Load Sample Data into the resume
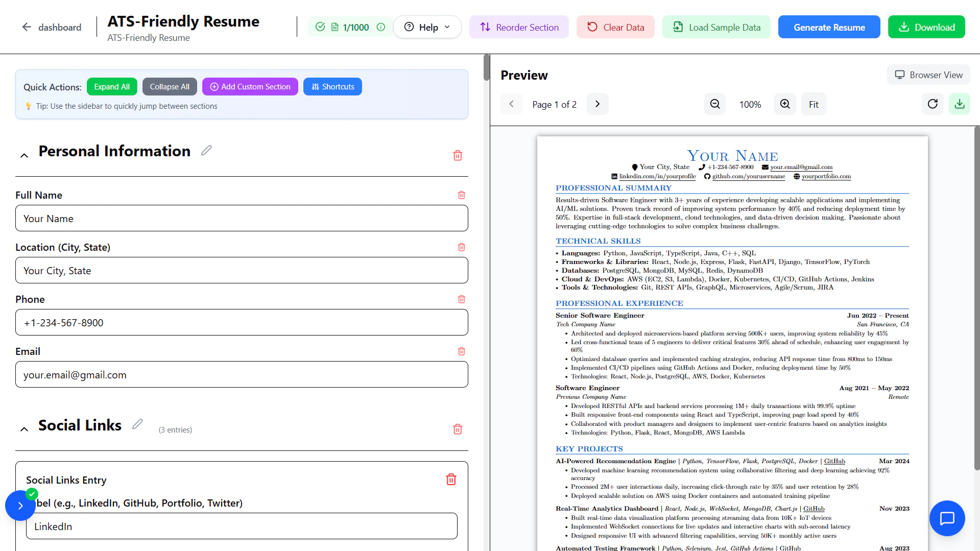 point(716,27)
